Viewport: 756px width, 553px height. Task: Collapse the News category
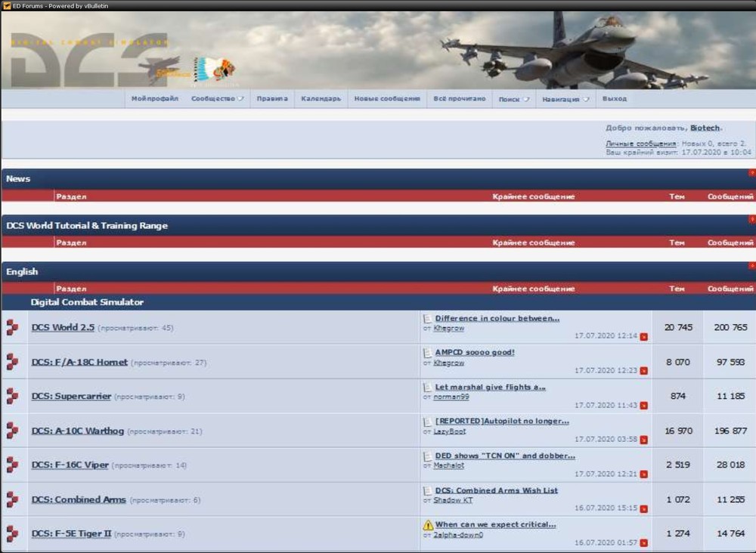(752, 173)
